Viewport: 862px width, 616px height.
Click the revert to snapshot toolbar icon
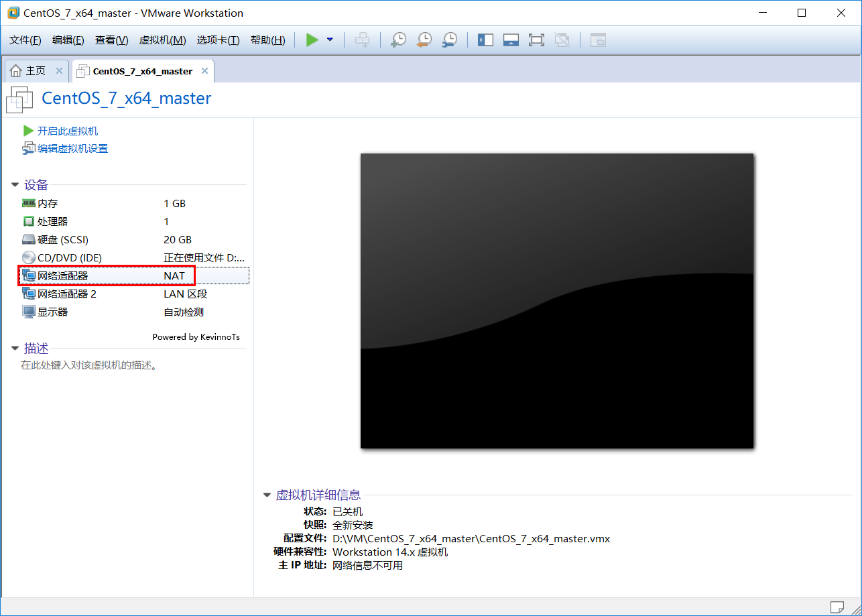[424, 40]
